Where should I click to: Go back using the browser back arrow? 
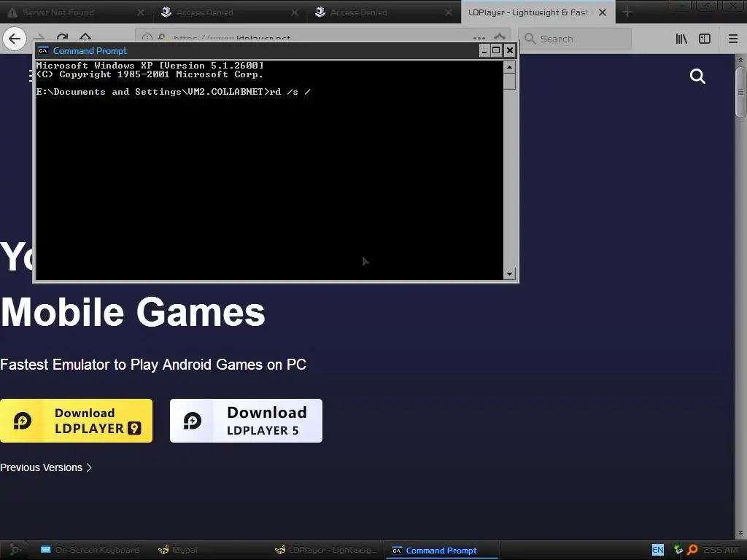[x=15, y=39]
